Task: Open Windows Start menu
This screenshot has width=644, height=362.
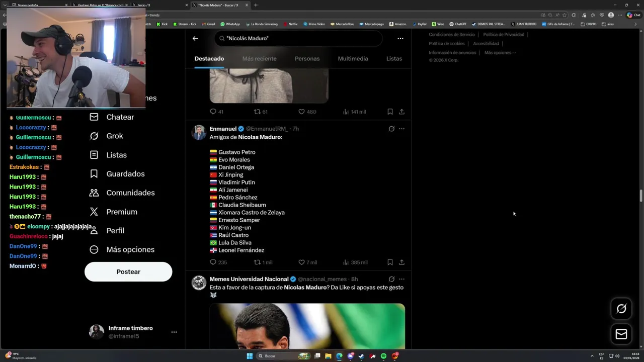Action: (x=250, y=356)
